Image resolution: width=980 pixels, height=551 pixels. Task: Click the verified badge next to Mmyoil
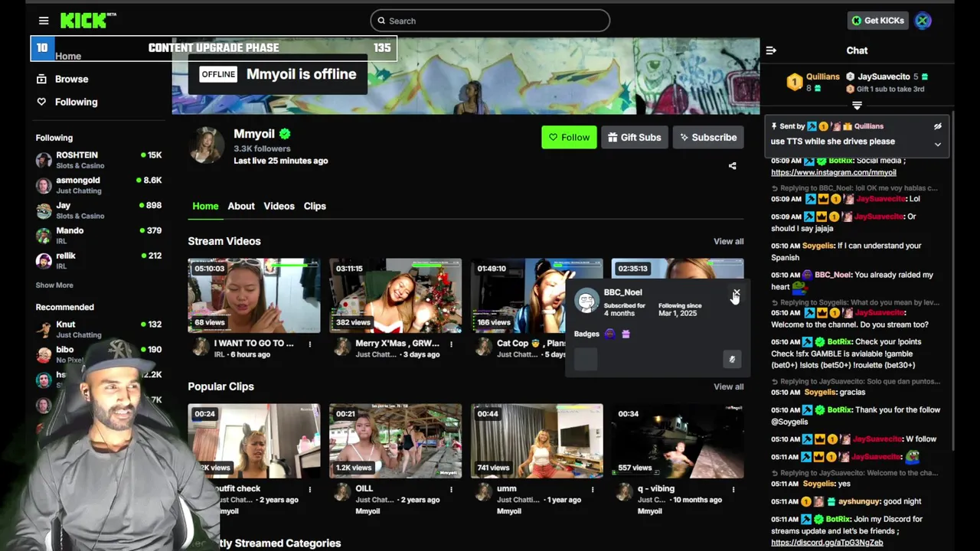285,134
